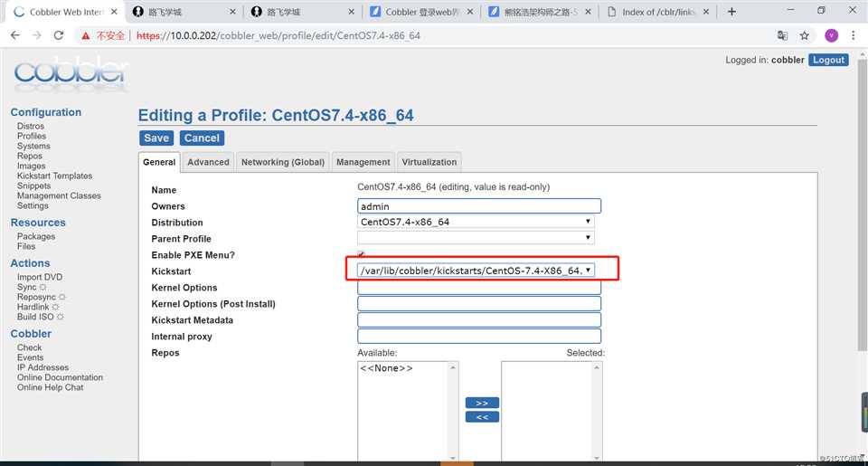Viewport: 868px width, 466px height.
Task: Log out of cobbler
Action: pos(828,60)
